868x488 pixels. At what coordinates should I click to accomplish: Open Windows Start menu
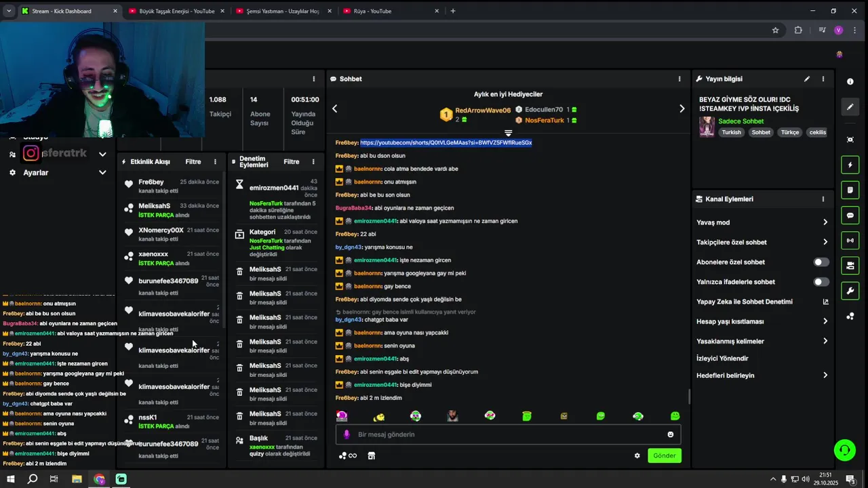point(10,479)
